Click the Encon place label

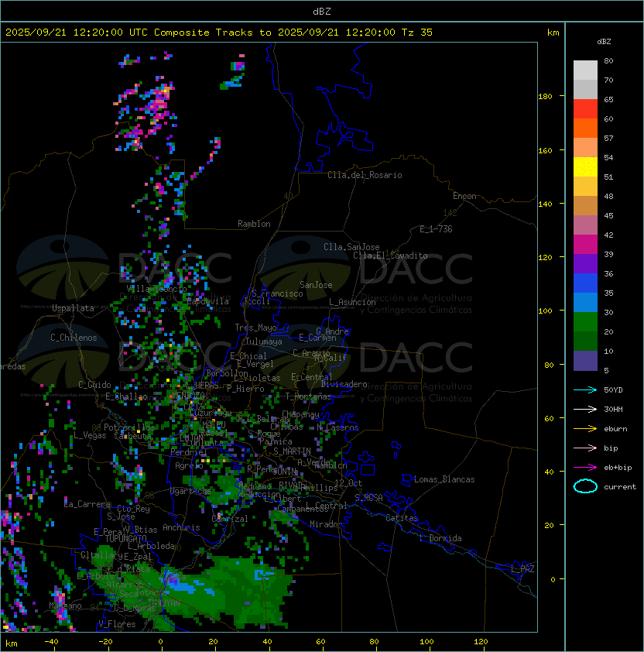[x=464, y=196]
